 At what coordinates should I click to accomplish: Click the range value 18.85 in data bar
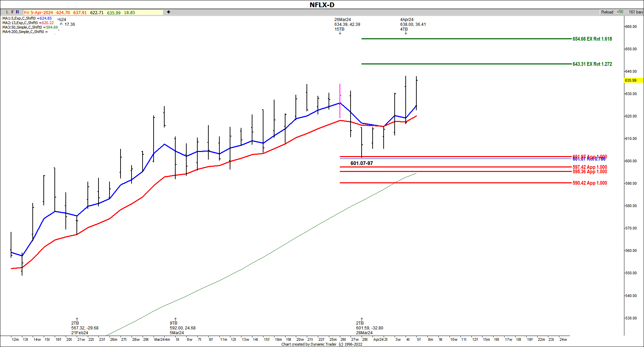point(129,13)
